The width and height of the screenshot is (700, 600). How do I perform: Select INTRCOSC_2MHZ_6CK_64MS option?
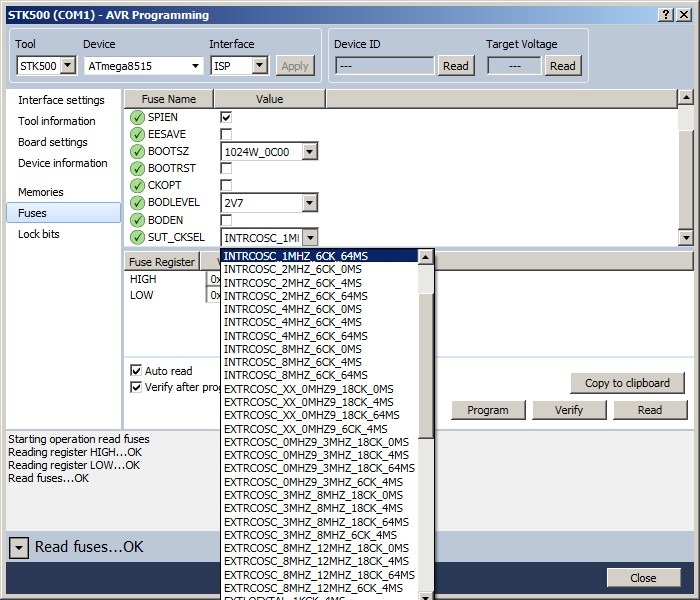point(320,296)
